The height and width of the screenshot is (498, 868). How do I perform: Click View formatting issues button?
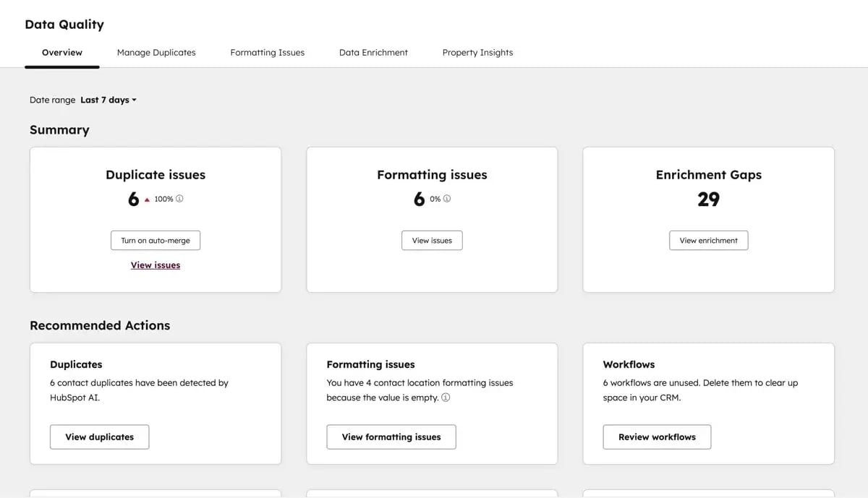[391, 437]
